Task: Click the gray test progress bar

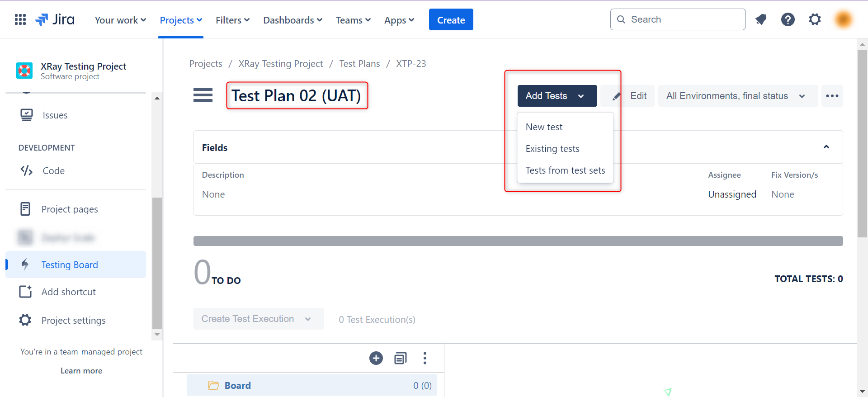Action: click(518, 241)
